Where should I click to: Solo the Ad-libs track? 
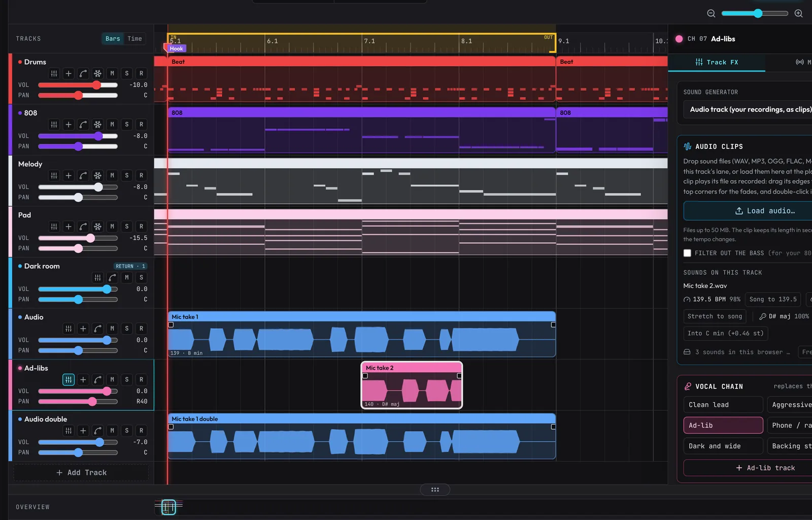(127, 380)
